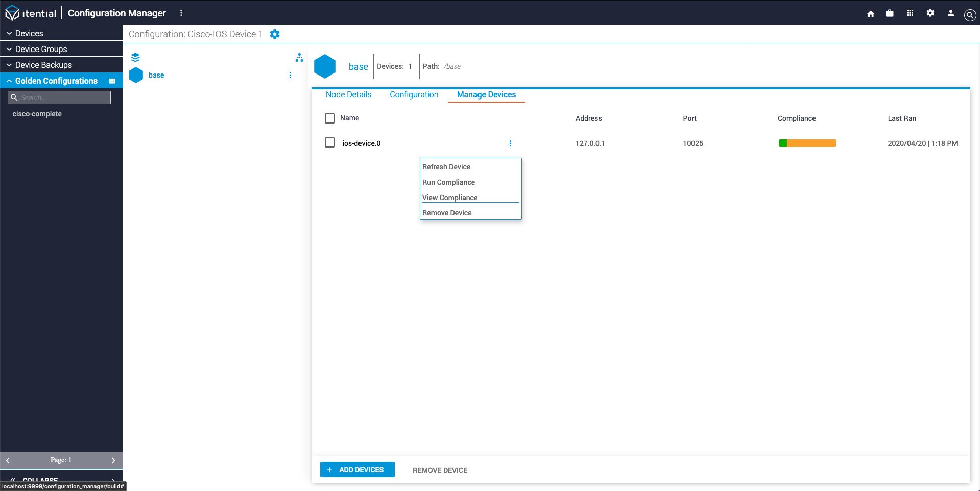This screenshot has width=980, height=491.
Task: Click the Configuration Manager title
Action: [x=117, y=13]
